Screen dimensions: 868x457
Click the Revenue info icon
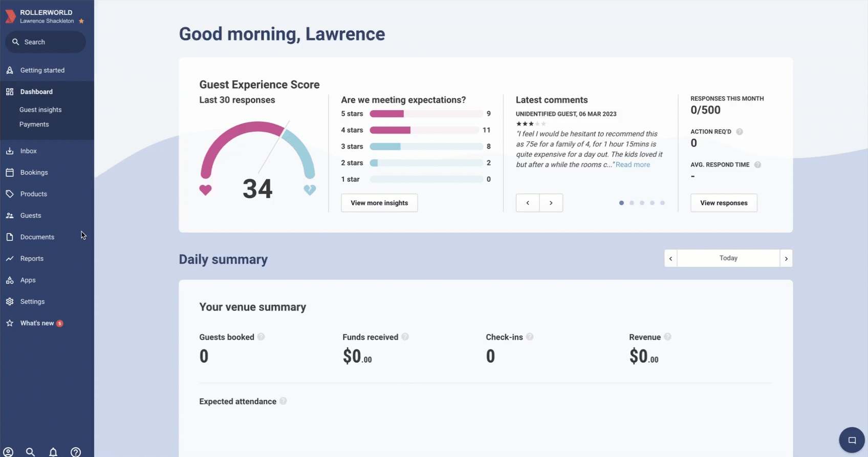pyautogui.click(x=667, y=337)
